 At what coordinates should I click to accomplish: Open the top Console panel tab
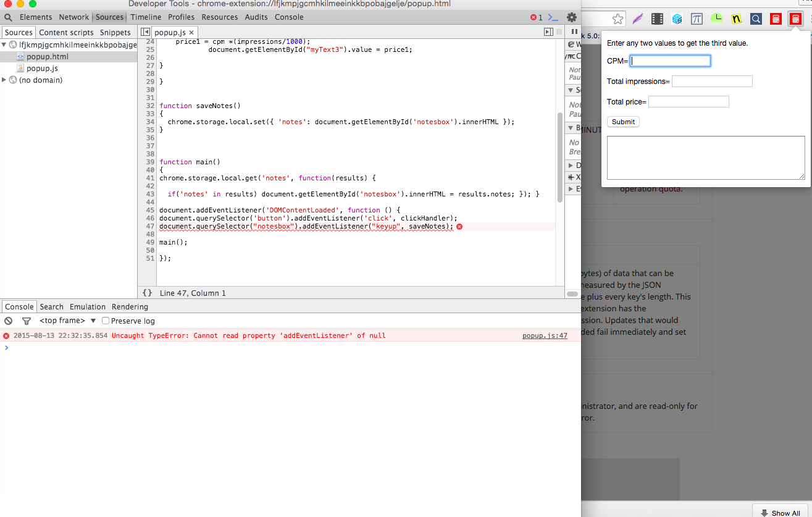pos(289,17)
